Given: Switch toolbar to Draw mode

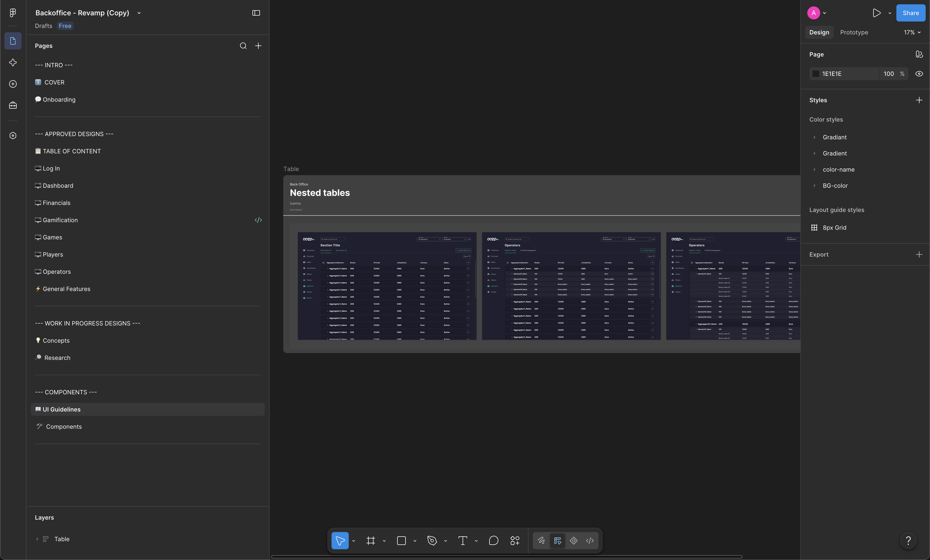Looking at the screenshot, I should click(541, 540).
